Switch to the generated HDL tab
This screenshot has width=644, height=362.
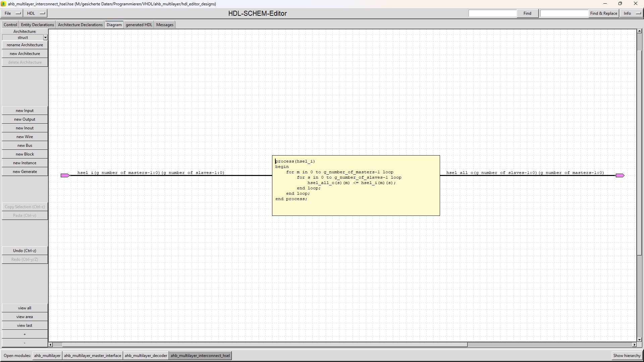[x=139, y=25]
